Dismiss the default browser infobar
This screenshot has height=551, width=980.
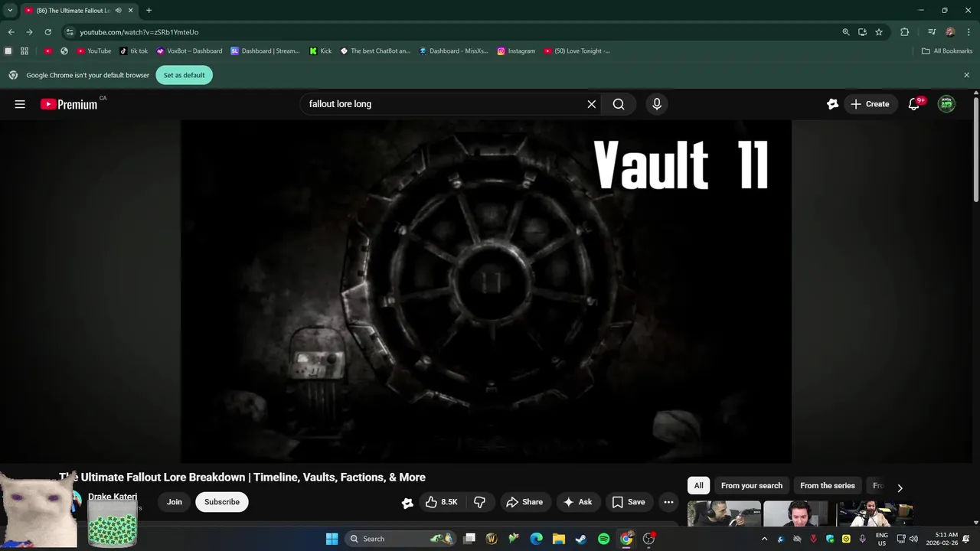pyautogui.click(x=966, y=75)
